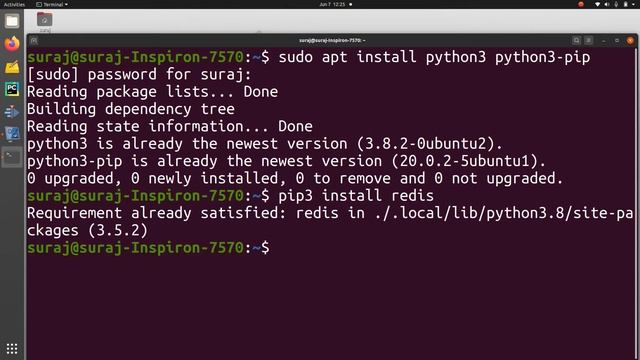This screenshot has width=640, height=360.
Task: Click the first prompt 'suraj@suraj-Inspiron-7570'
Action: pos(135,58)
